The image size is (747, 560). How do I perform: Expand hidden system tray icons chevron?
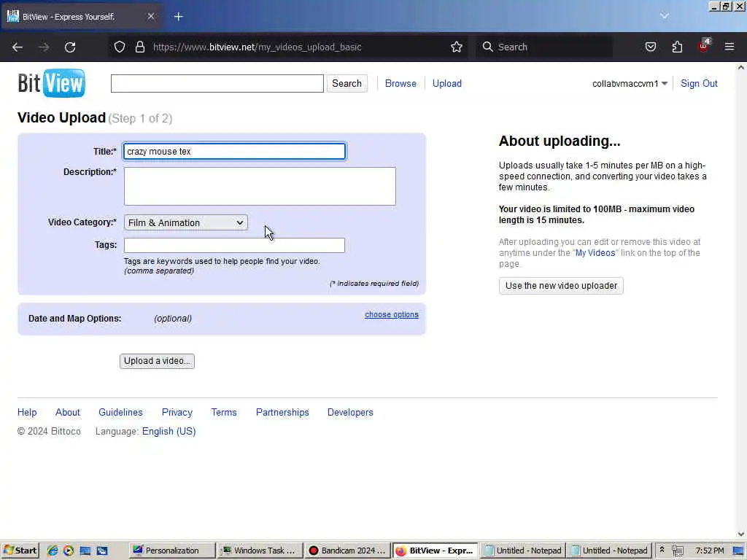[662, 550]
